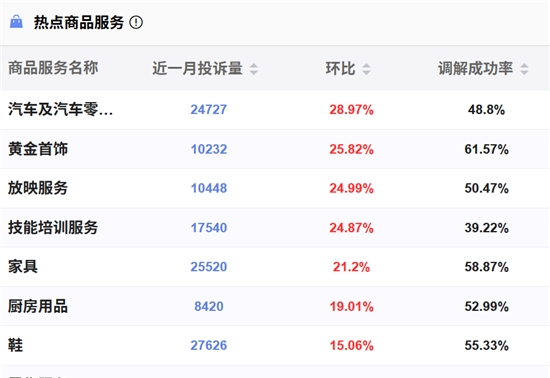550x378 pixels.
Task: Click the 调解成功率 header text
Action: coord(475,68)
